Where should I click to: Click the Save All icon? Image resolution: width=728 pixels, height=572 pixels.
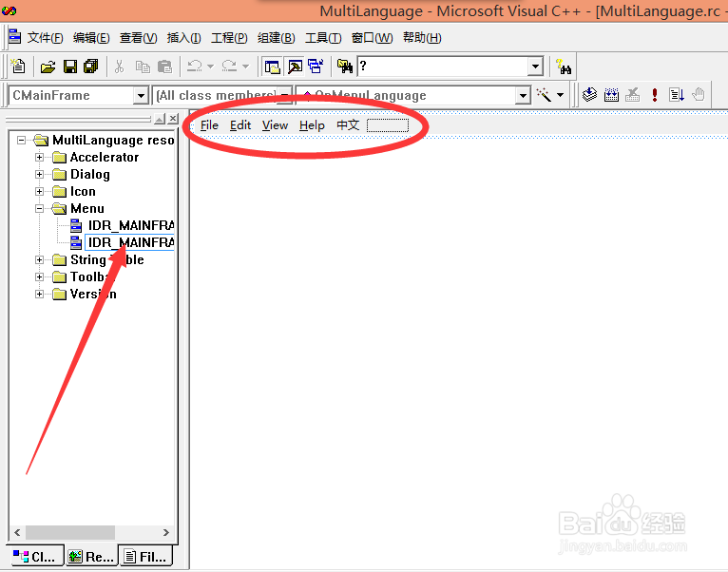(91, 67)
